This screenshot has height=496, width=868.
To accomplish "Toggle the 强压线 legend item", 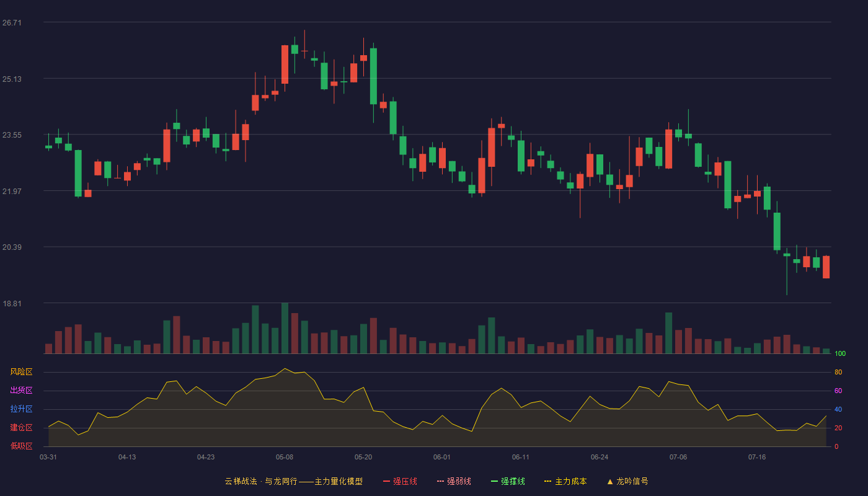I will point(400,481).
